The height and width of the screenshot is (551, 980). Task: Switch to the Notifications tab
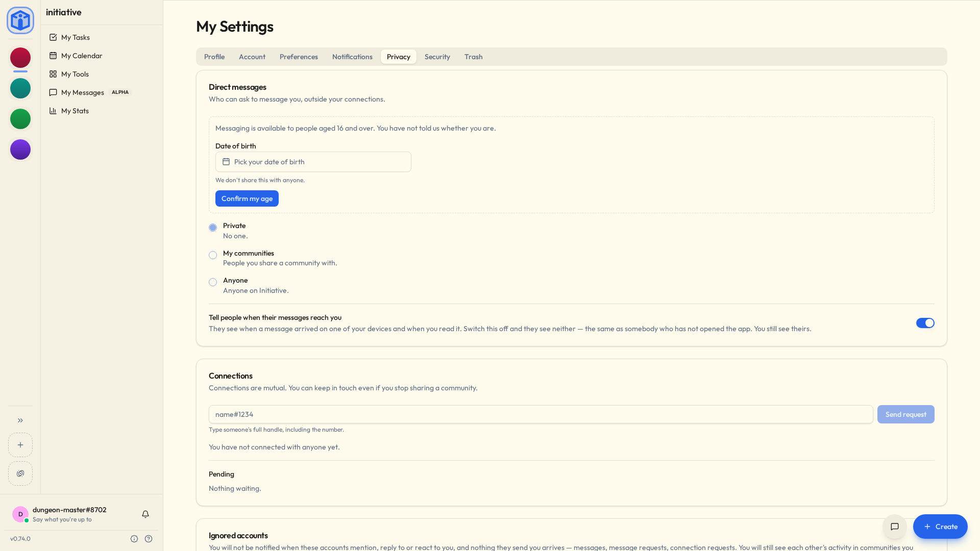point(352,57)
